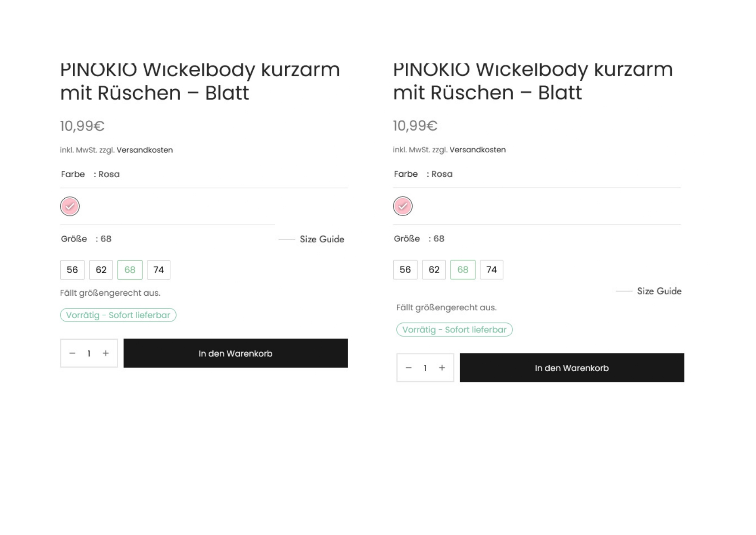Pick size 74 in left panel
Screen dimensions: 756x535
coord(159,270)
